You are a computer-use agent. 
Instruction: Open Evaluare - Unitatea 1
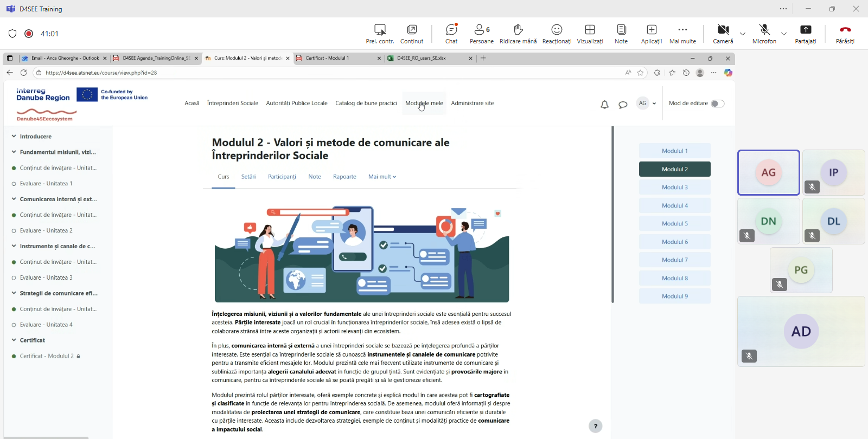click(46, 184)
